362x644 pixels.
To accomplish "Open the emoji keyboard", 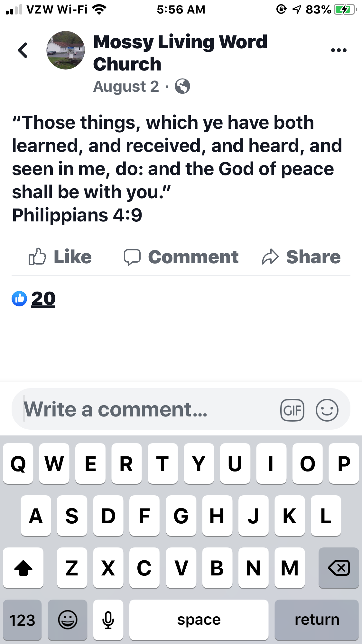I will coord(68,620).
